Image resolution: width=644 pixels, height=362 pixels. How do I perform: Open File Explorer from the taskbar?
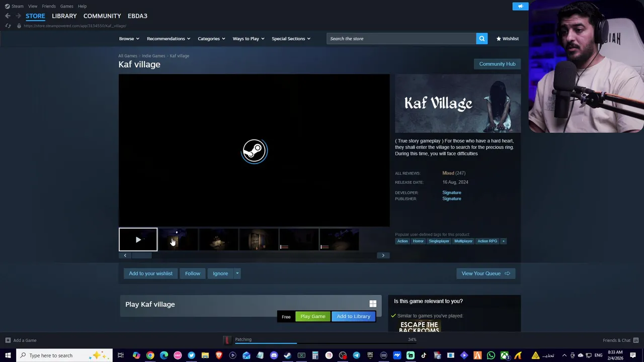coord(205,355)
